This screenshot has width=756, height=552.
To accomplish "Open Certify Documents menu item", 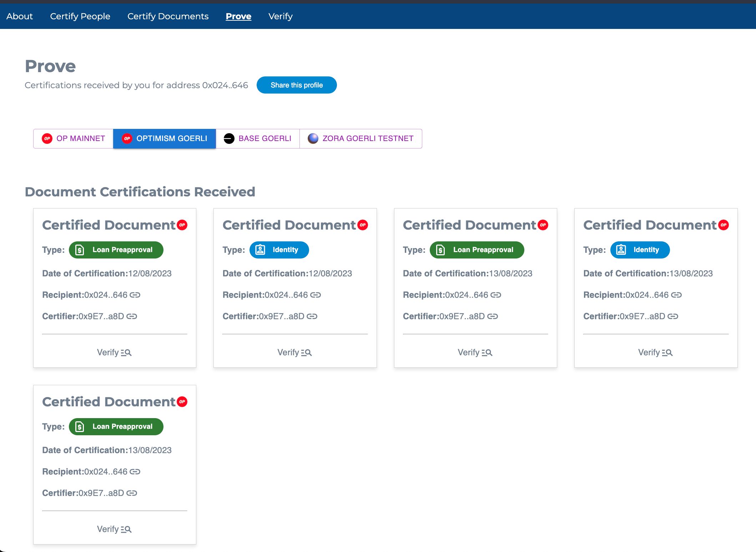I will 168,16.
